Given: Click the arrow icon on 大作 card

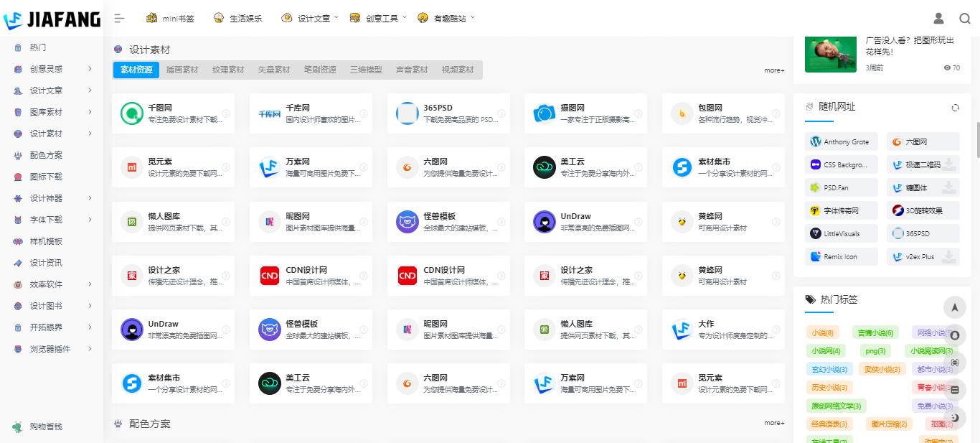Looking at the screenshot, I should click(x=776, y=330).
